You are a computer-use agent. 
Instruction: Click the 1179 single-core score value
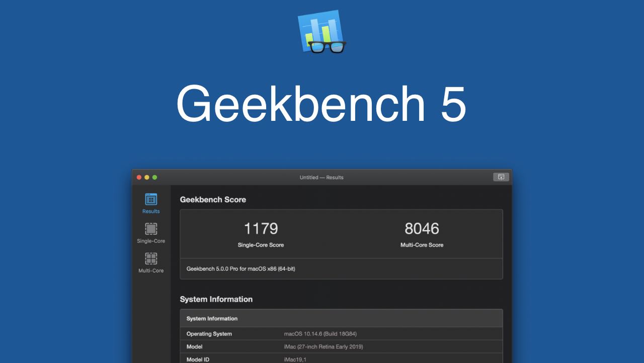click(x=261, y=229)
